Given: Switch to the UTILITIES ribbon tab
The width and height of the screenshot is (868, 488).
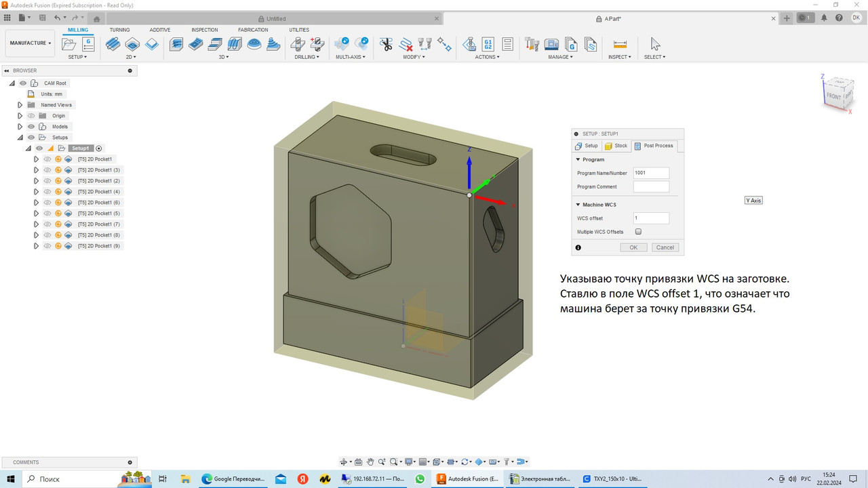Looking at the screenshot, I should point(299,30).
